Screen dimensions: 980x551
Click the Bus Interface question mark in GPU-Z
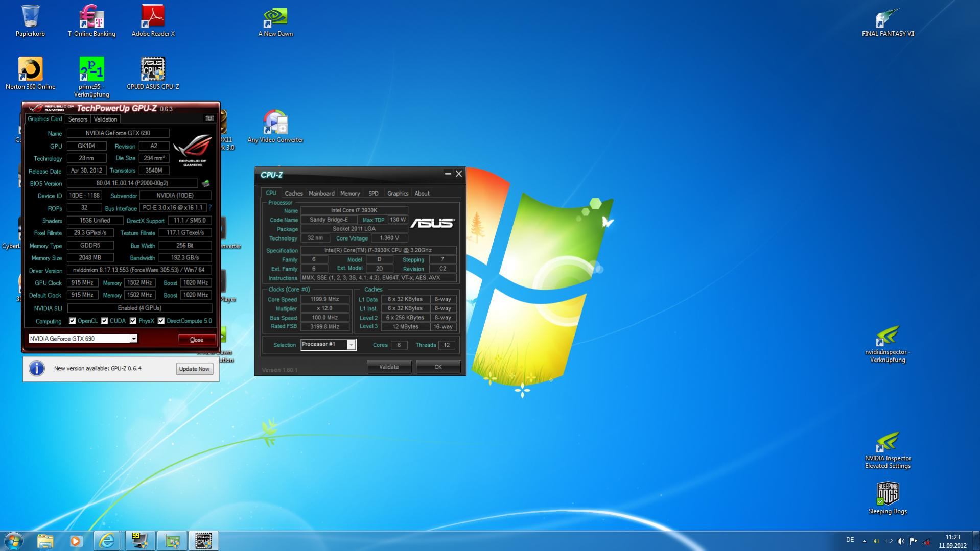[210, 208]
